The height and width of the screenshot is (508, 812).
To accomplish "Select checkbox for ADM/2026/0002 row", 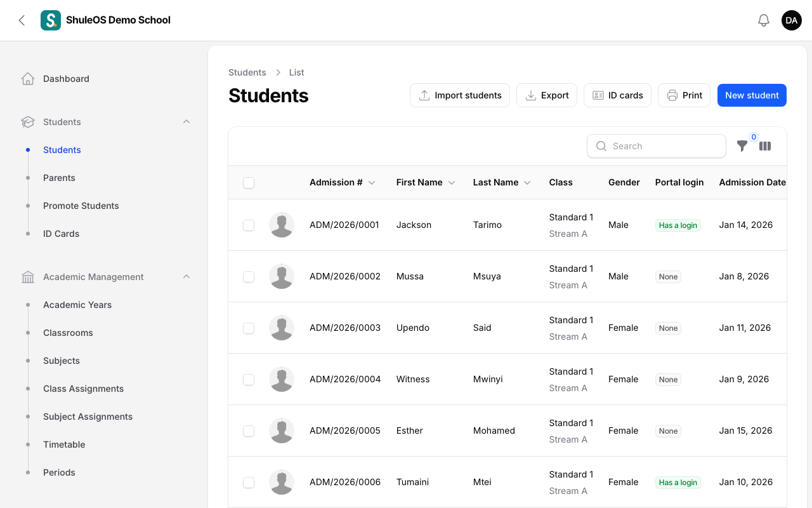I will [249, 277].
